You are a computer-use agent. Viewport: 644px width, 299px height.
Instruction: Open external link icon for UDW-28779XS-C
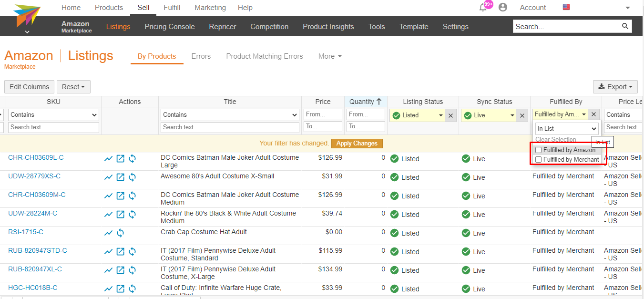pos(121,177)
